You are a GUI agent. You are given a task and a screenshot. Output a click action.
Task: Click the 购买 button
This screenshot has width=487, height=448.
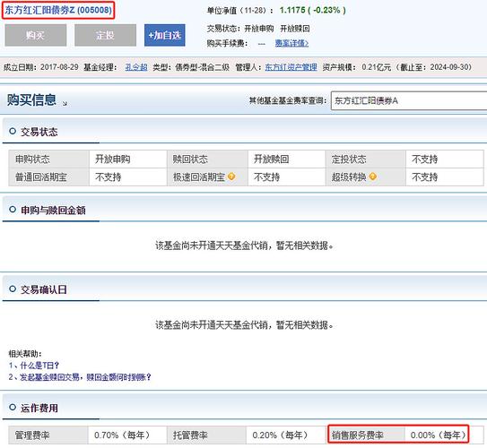(x=35, y=35)
